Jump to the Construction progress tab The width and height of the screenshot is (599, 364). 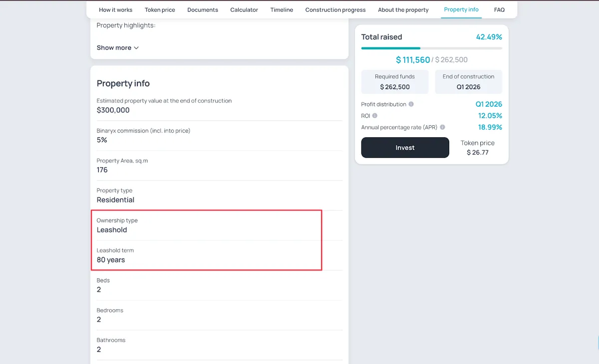(335, 9)
